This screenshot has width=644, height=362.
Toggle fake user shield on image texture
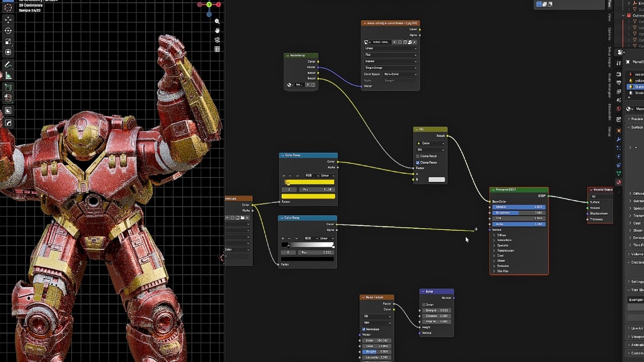coord(399,42)
